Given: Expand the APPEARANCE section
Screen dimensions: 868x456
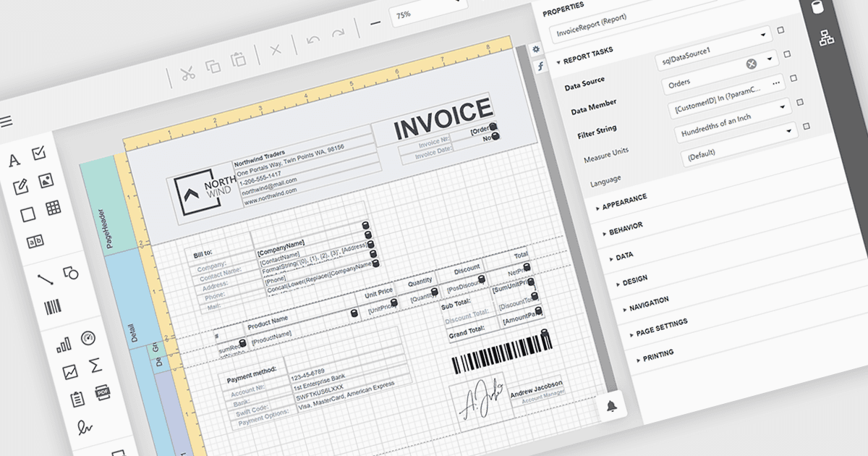Looking at the screenshot, I should click(x=621, y=202).
